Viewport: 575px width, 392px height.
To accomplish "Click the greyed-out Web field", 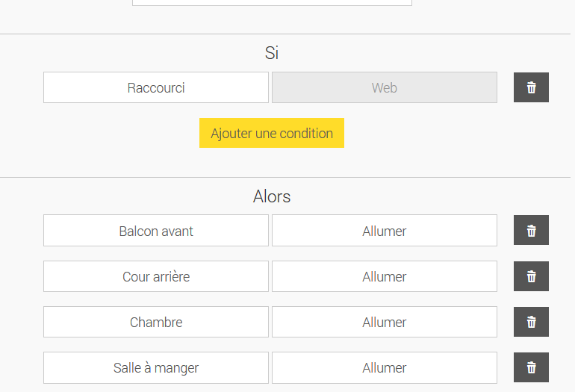I will coord(384,87).
